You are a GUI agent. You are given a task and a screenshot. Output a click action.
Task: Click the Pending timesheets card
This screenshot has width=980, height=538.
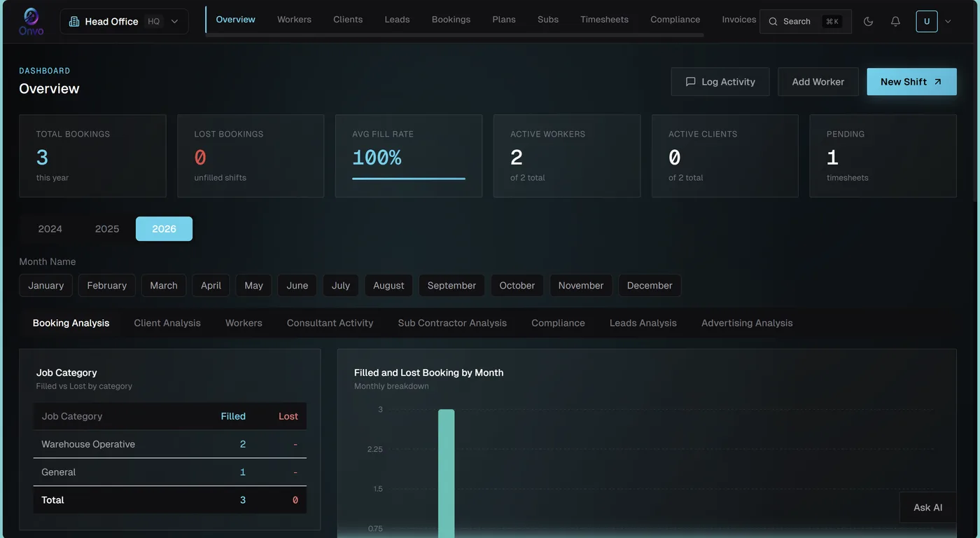tap(883, 156)
